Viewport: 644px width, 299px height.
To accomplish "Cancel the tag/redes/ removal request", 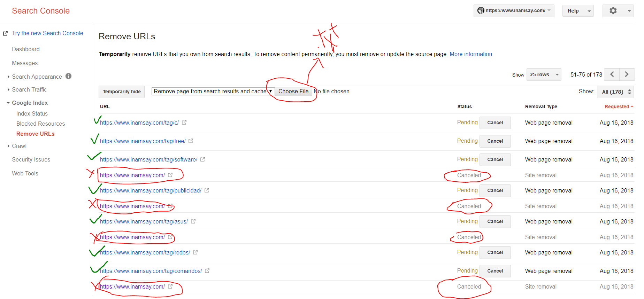I will tap(495, 253).
